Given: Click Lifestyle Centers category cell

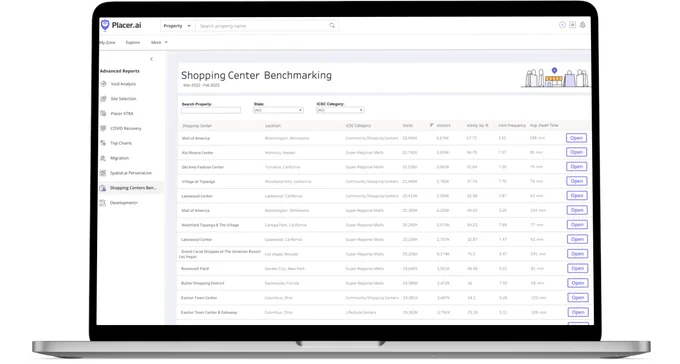Looking at the screenshot, I should coord(361,312).
